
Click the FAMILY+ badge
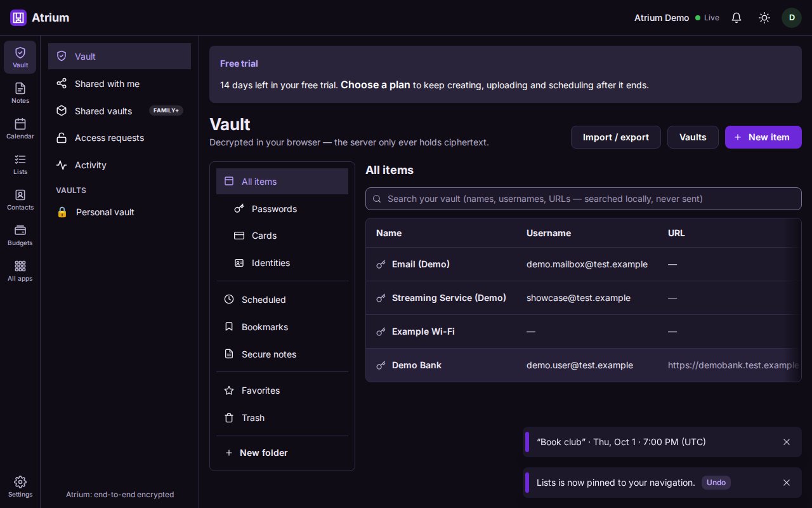166,110
